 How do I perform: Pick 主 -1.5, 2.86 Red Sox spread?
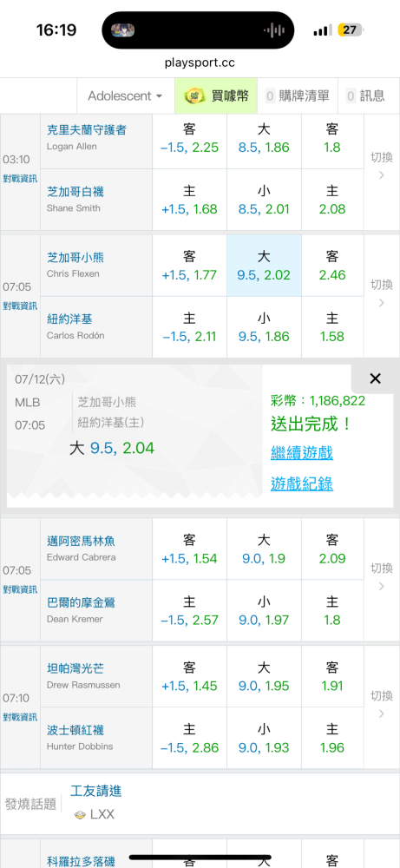[x=189, y=738]
